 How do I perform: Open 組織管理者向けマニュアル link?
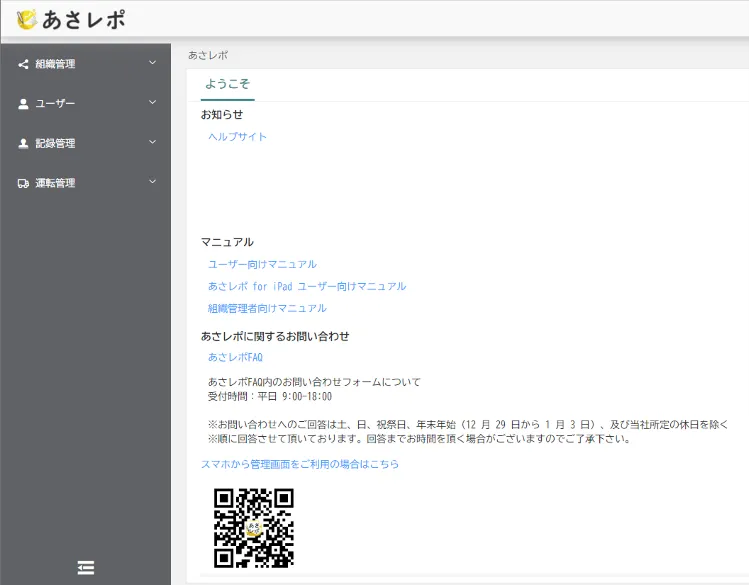267,308
